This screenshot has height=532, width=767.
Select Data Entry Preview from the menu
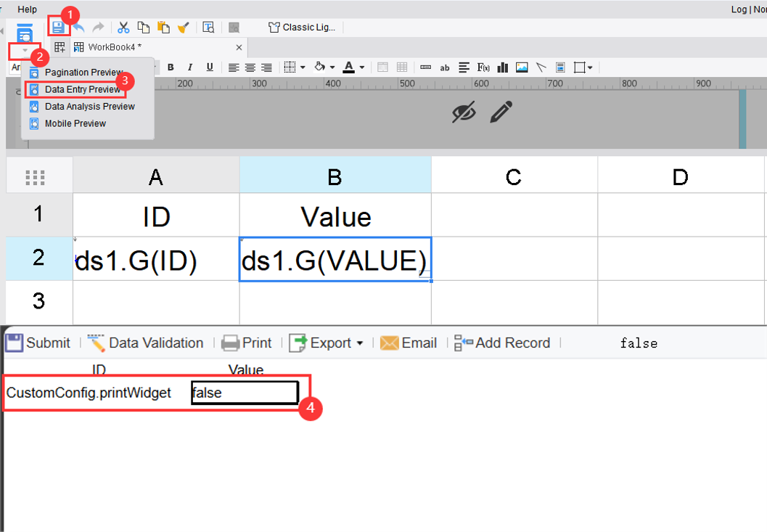point(80,89)
